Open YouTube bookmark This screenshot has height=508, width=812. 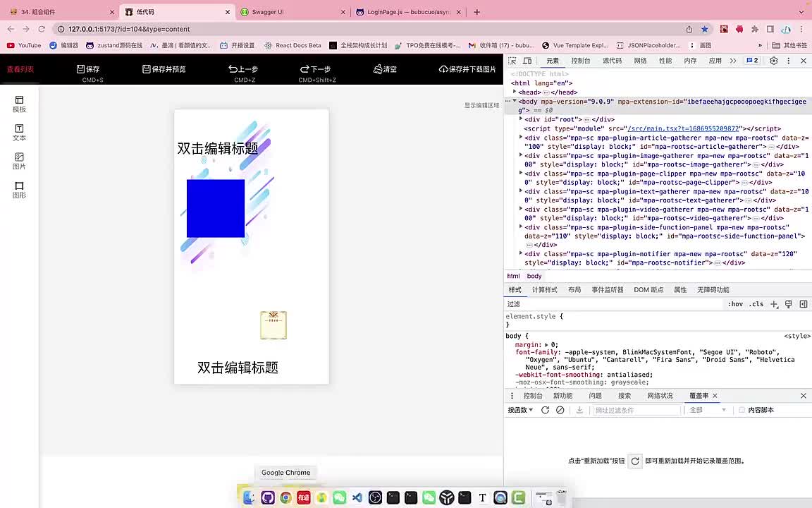24,45
